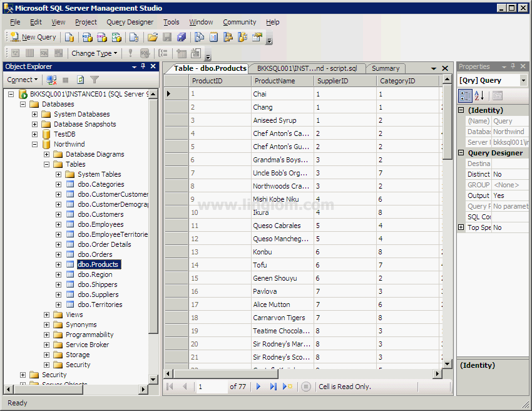Click the Alphabetical sort icon in Properties
The height and width of the screenshot is (411, 532).
click(x=479, y=96)
